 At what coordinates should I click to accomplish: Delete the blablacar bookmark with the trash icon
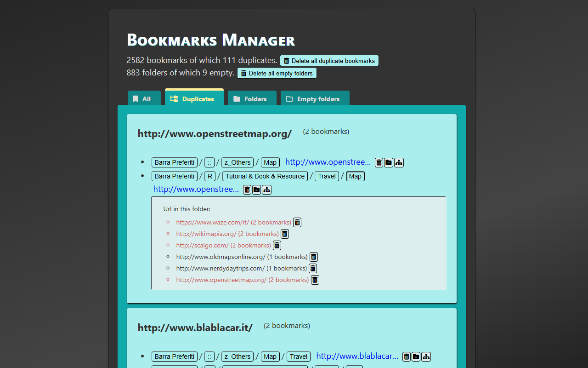[407, 356]
